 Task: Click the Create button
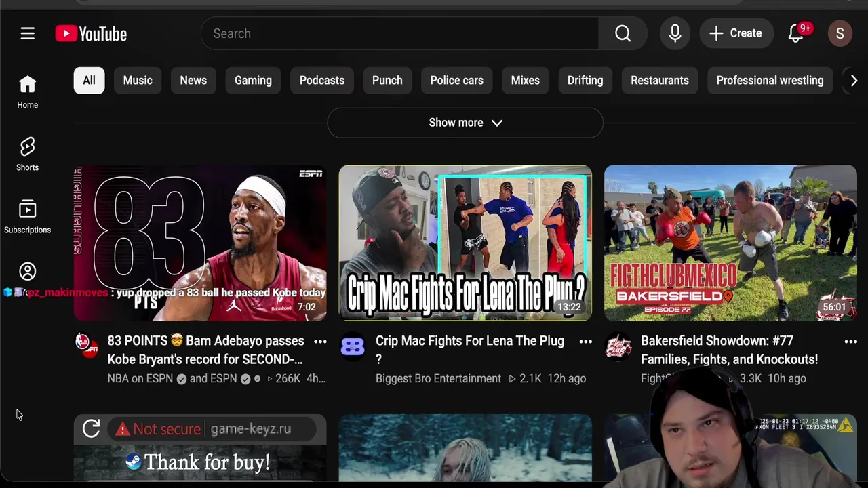[x=736, y=33]
